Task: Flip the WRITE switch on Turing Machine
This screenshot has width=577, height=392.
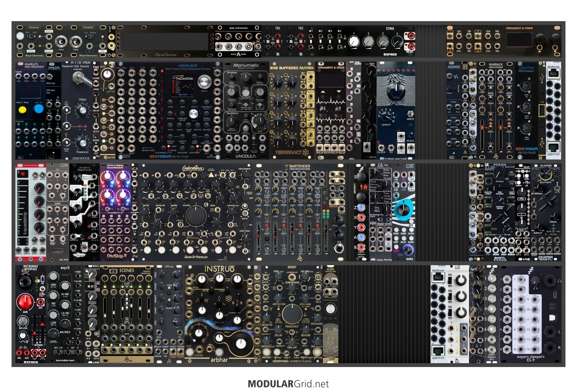Action: coord(411,114)
